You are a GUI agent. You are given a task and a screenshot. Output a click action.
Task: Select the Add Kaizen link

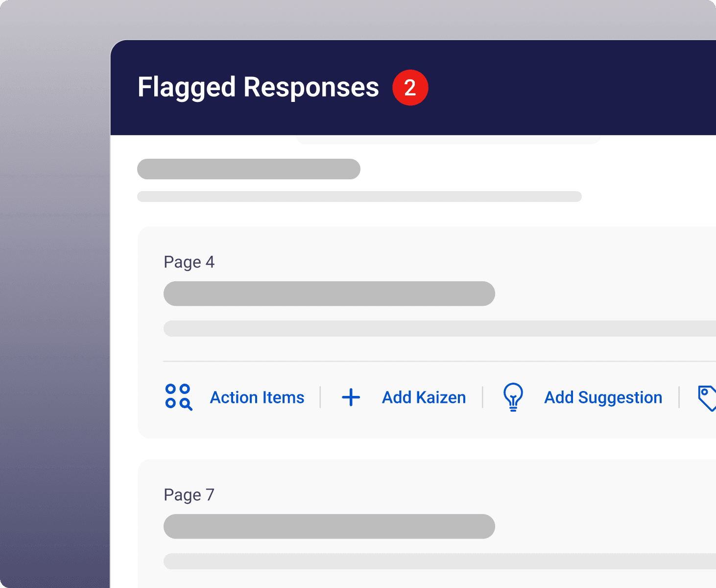click(424, 397)
